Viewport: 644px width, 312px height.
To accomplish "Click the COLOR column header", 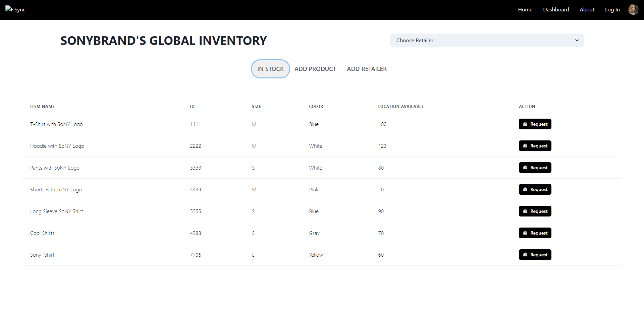I will point(316,107).
